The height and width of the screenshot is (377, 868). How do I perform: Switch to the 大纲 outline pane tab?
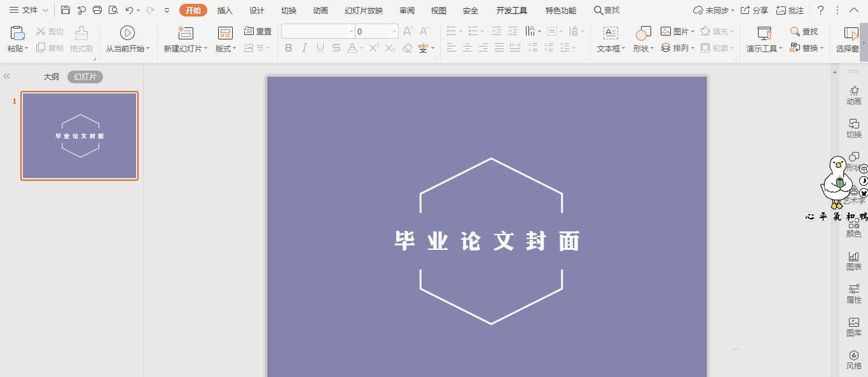tap(52, 77)
